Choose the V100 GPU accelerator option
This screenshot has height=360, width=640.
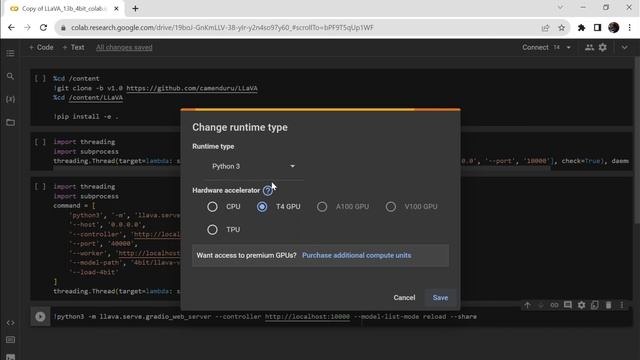(x=391, y=207)
